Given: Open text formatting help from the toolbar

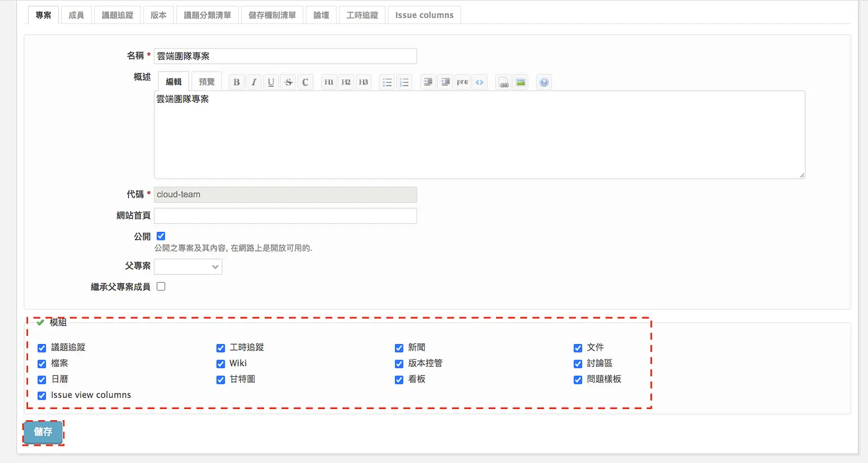Looking at the screenshot, I should coord(544,82).
